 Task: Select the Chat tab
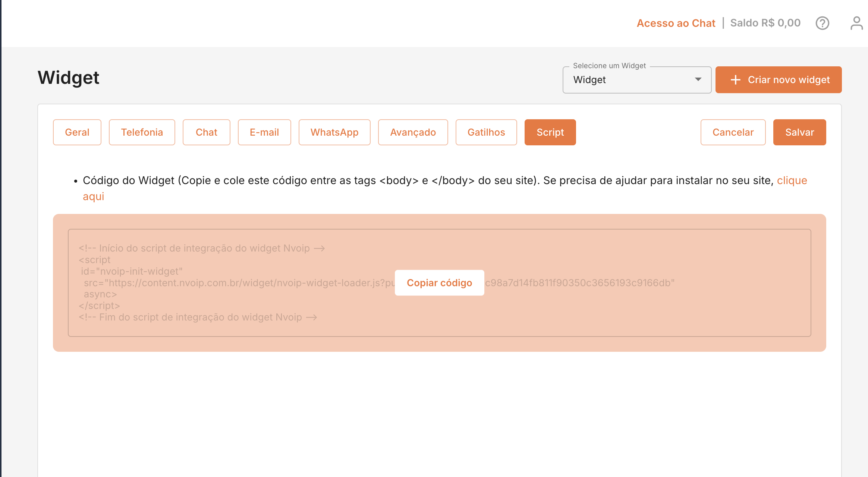point(206,132)
